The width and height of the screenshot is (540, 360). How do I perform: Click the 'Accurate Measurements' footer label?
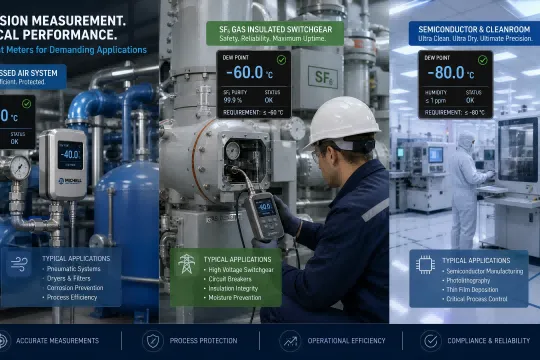tap(58, 341)
